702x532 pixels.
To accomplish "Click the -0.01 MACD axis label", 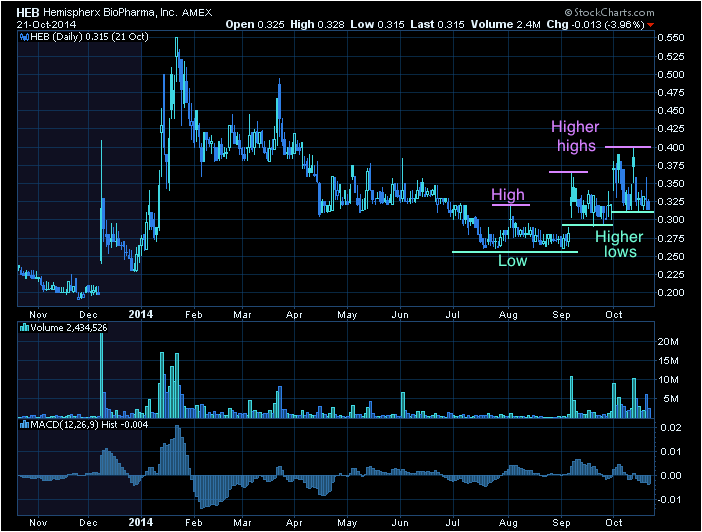I will (669, 500).
